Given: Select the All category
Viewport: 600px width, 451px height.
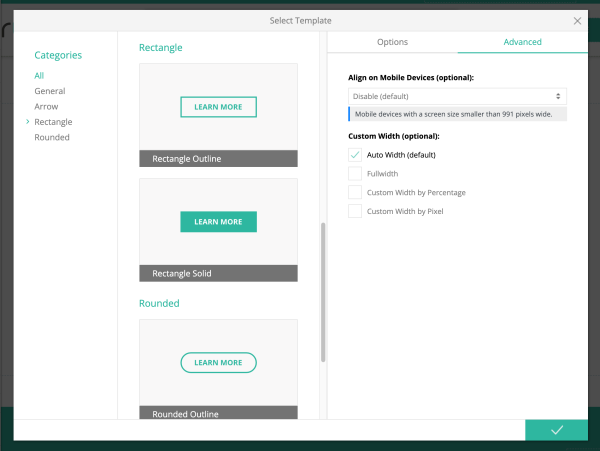Looking at the screenshot, I should point(39,76).
